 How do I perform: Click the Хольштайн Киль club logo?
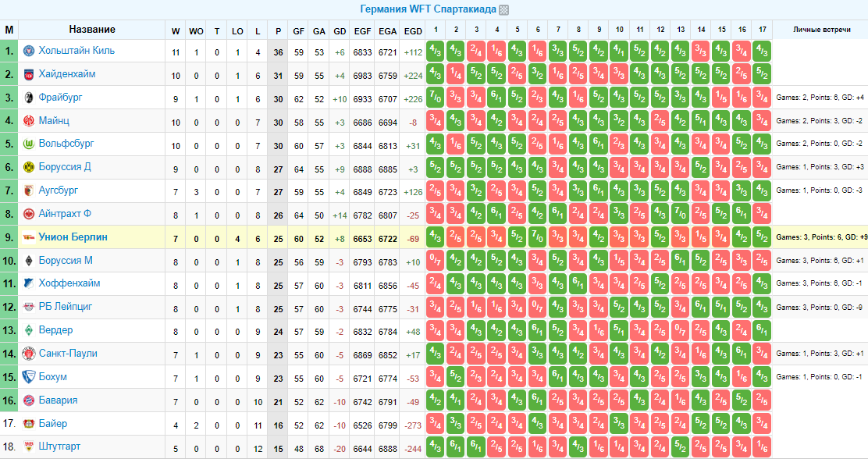coord(29,51)
